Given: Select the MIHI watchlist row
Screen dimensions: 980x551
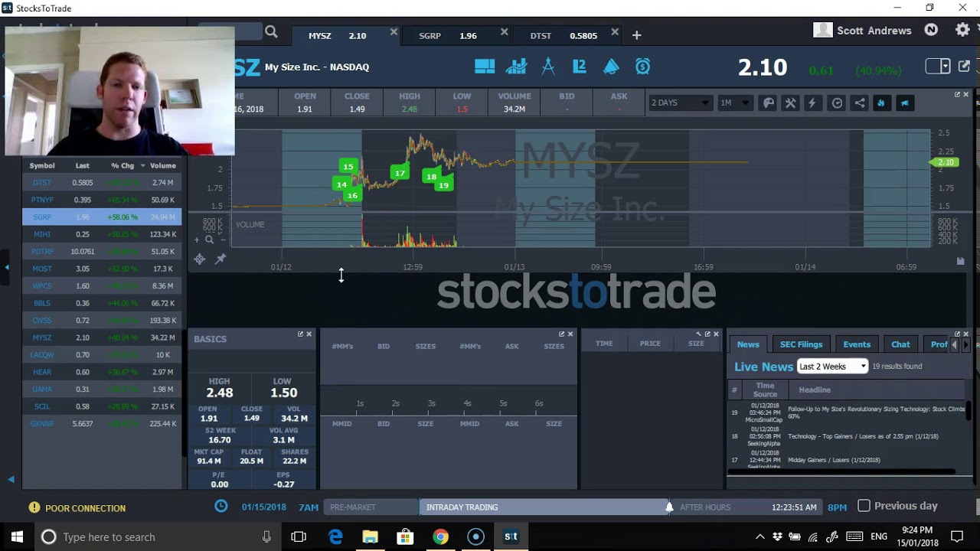Looking at the screenshot, I should click(x=102, y=234).
